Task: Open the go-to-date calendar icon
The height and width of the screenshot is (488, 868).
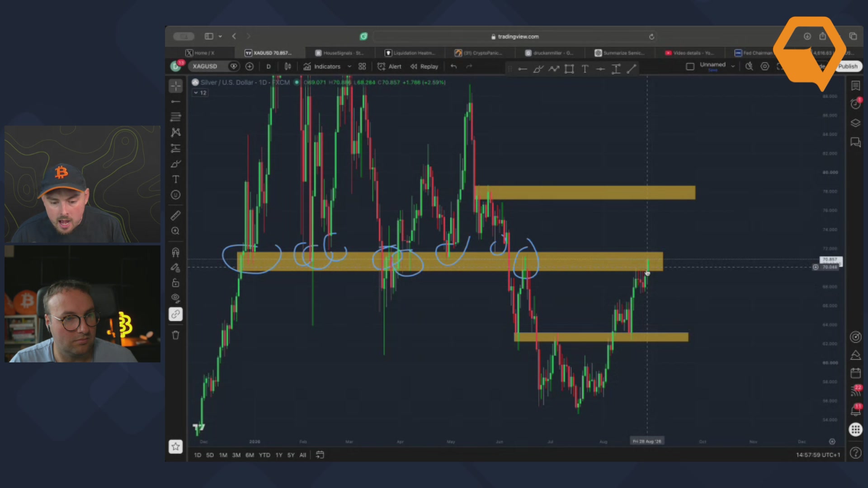Action: pyautogui.click(x=320, y=455)
